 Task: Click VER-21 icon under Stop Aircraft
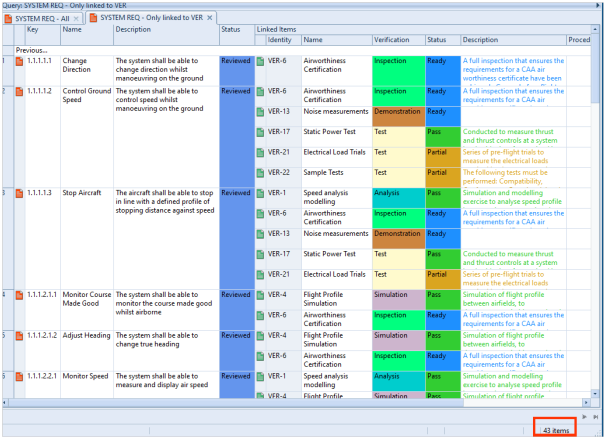tap(260, 275)
